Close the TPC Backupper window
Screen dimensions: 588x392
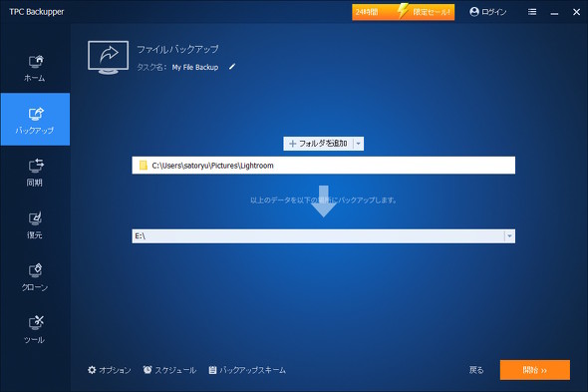(576, 12)
